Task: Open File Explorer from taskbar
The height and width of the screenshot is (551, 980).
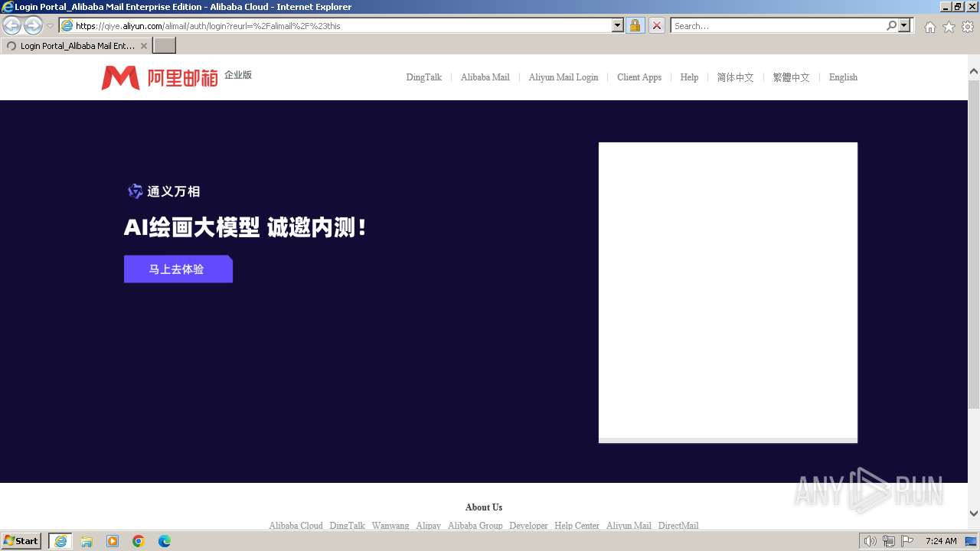Action: coord(87,541)
